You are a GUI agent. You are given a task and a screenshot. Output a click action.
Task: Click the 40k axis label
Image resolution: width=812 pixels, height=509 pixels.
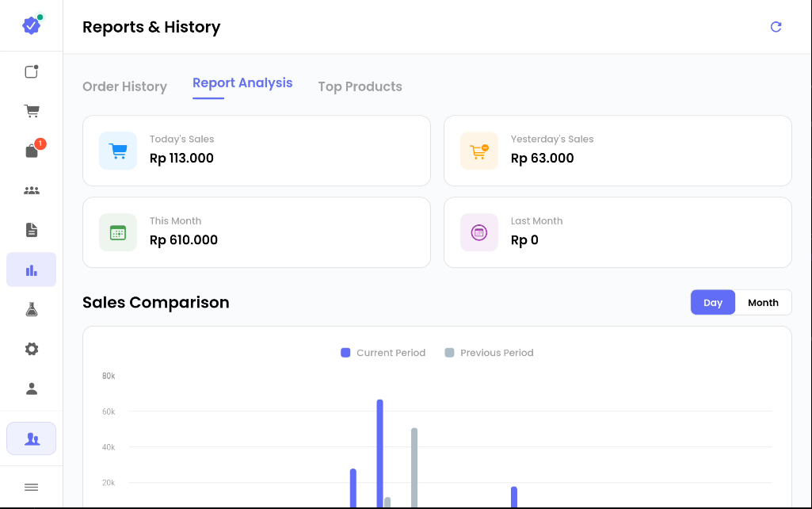(x=109, y=447)
